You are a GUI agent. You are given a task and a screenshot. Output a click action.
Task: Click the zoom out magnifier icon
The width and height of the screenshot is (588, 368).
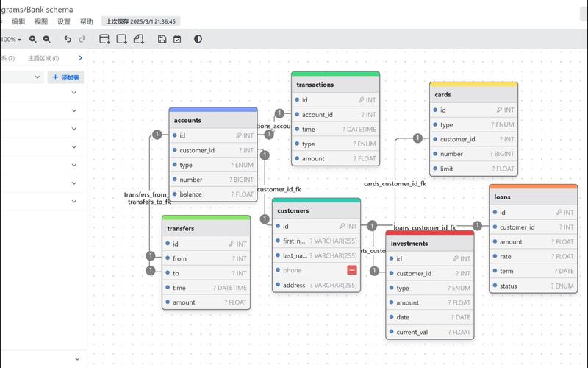coord(47,39)
